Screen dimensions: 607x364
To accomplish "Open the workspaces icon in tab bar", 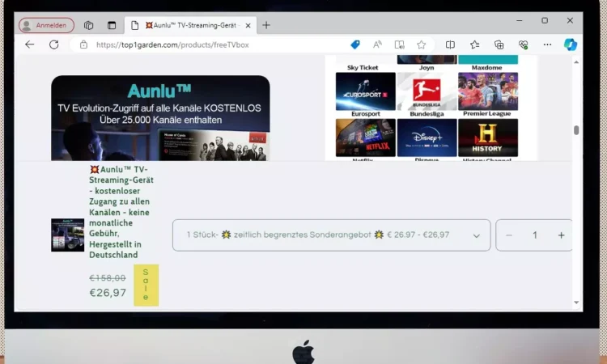I will pyautogui.click(x=89, y=26).
